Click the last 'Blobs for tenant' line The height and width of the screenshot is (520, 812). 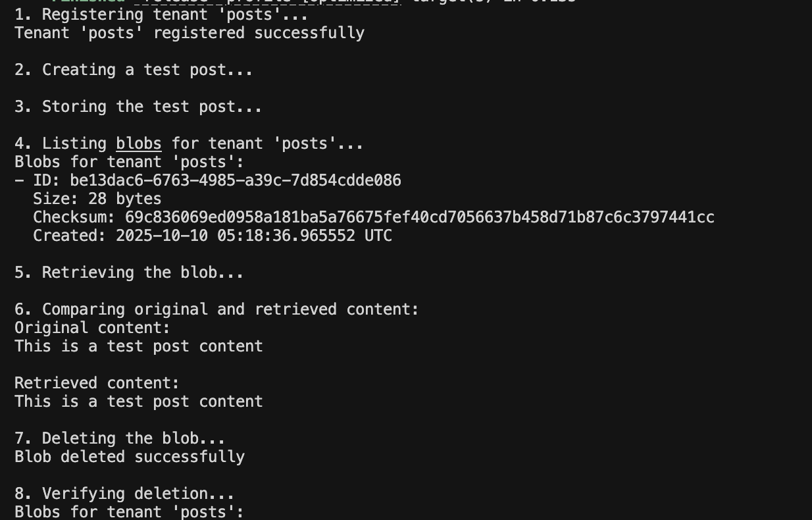tap(129, 512)
